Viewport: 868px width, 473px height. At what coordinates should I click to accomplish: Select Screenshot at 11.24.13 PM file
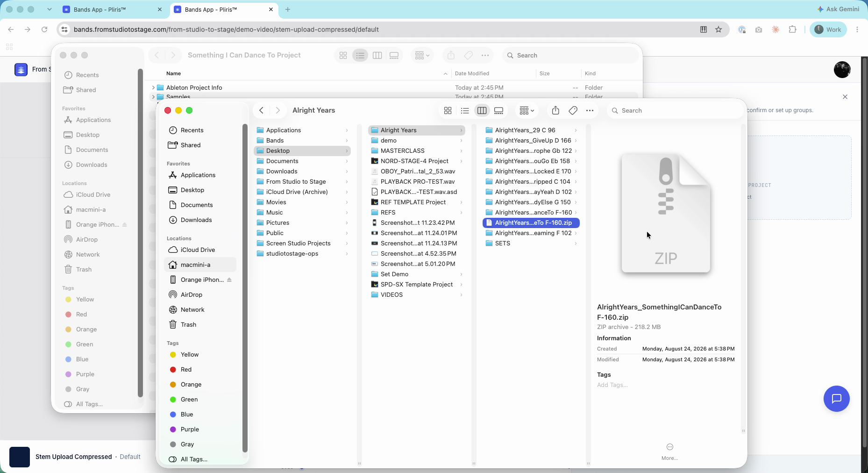[417, 243]
